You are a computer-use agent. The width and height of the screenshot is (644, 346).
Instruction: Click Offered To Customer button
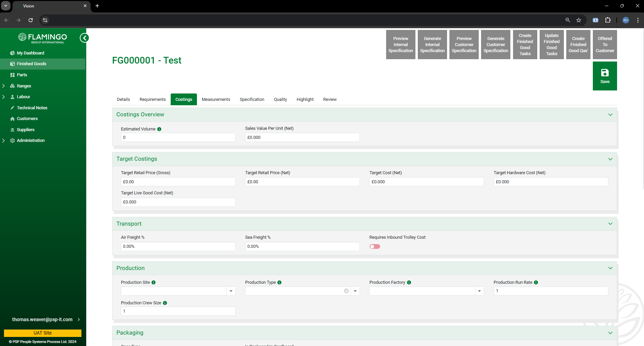click(x=605, y=45)
